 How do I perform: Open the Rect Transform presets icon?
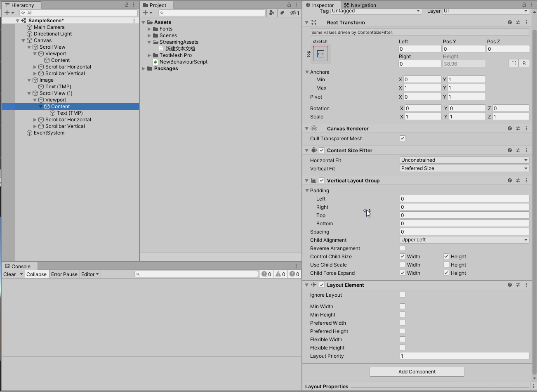518,22
